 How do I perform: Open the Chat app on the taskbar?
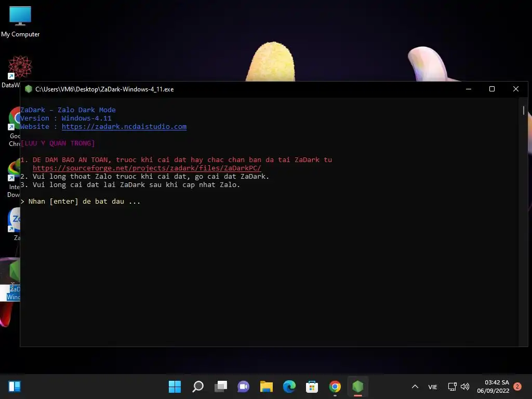pos(243,387)
